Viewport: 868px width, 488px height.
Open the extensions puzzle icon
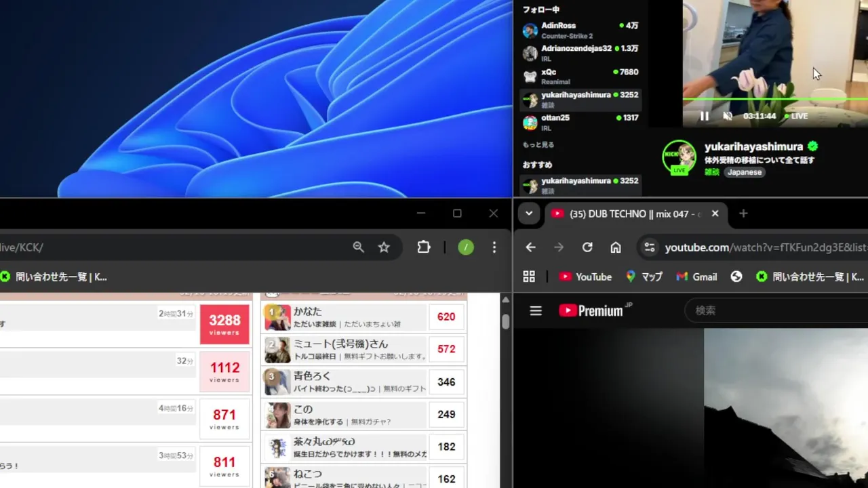[424, 247]
